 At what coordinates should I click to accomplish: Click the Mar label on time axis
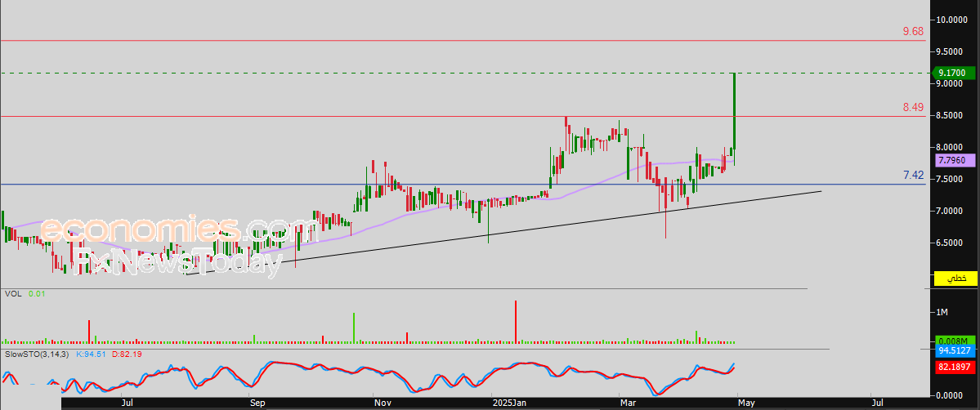coord(627,403)
